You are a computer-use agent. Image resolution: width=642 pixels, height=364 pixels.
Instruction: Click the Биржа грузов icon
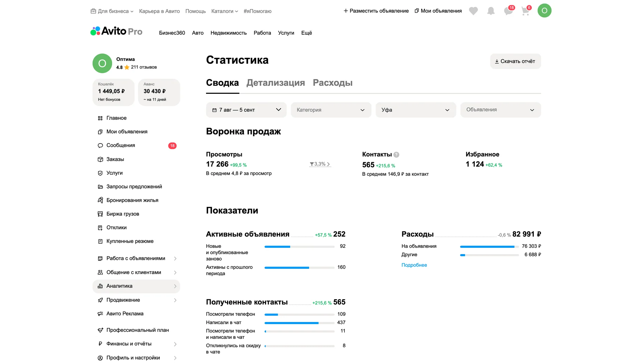pyautogui.click(x=100, y=214)
